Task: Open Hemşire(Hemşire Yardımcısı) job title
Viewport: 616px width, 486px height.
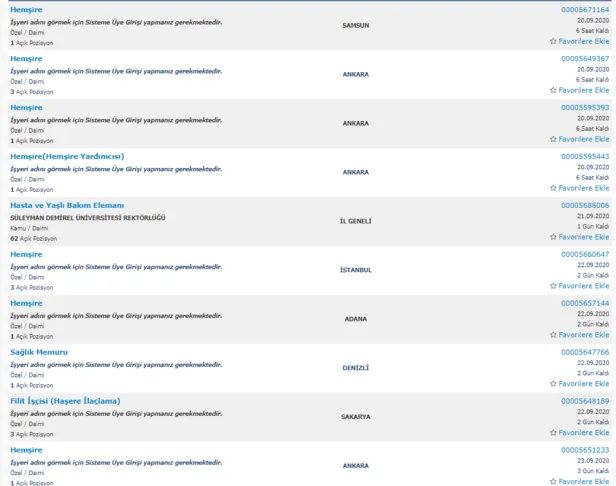Action: (x=66, y=156)
